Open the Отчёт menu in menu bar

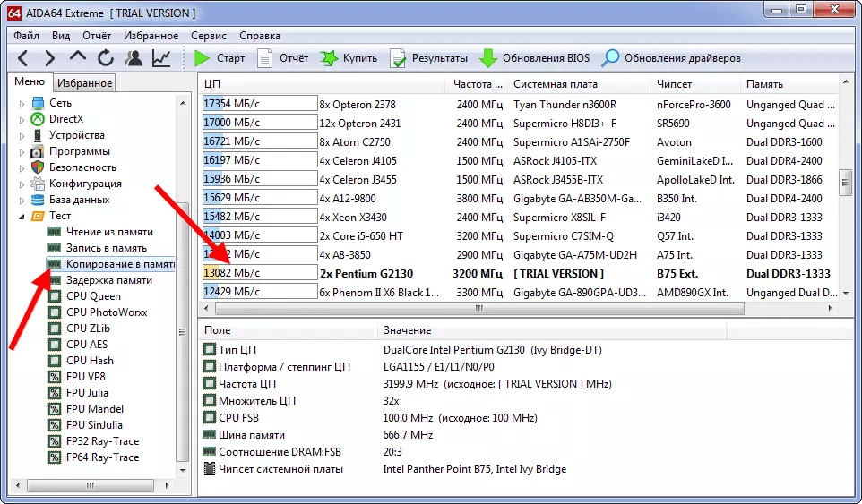tap(97, 36)
